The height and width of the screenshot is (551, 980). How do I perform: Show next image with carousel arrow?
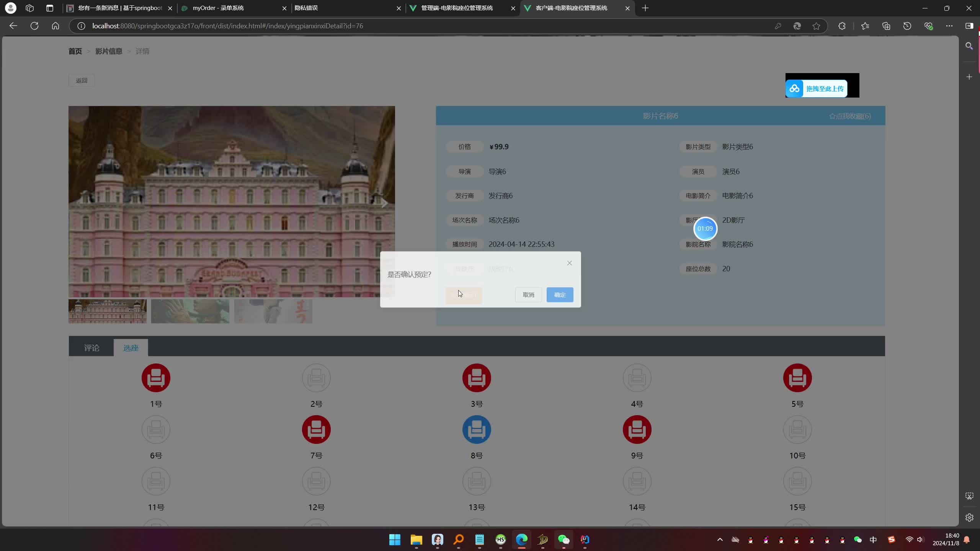[384, 203]
